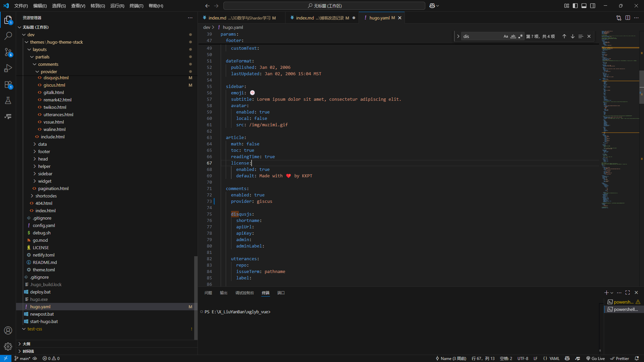Viewport: 644px width, 362px height.
Task: Open the Extensions view
Action: tap(8, 85)
